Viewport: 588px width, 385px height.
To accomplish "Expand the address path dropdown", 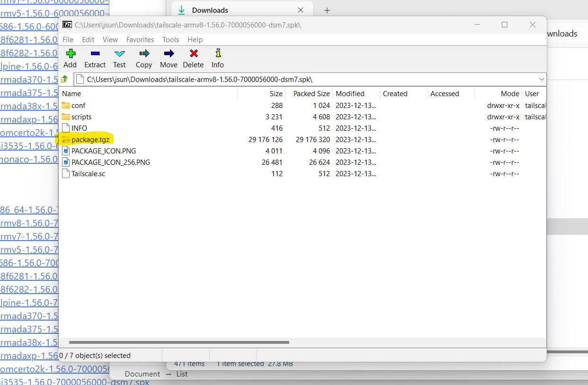I will 542,79.
